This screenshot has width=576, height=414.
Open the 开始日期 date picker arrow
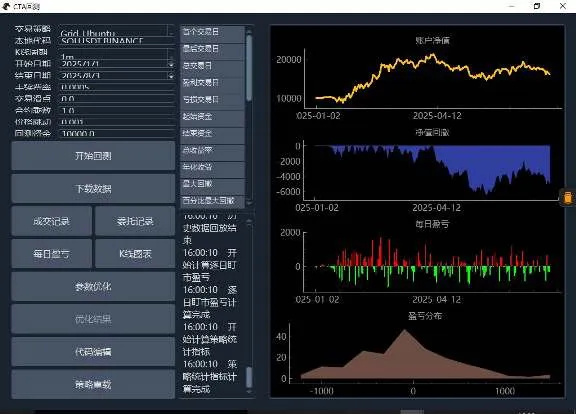point(171,65)
